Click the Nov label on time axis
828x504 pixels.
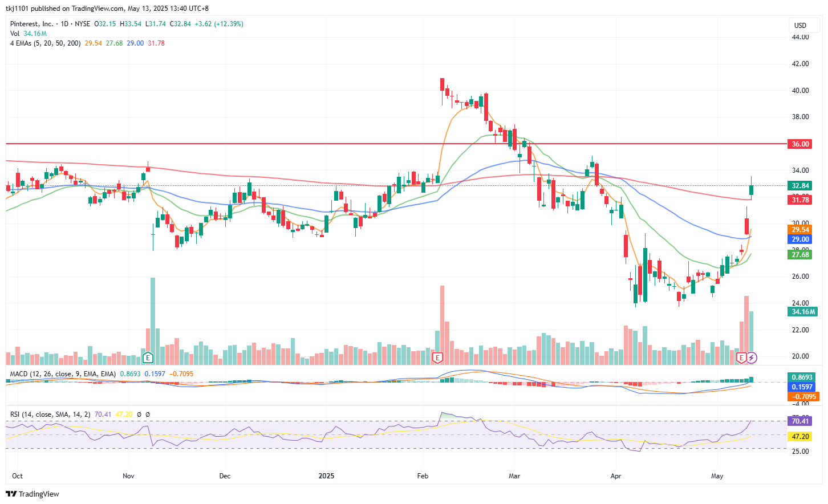tap(128, 475)
